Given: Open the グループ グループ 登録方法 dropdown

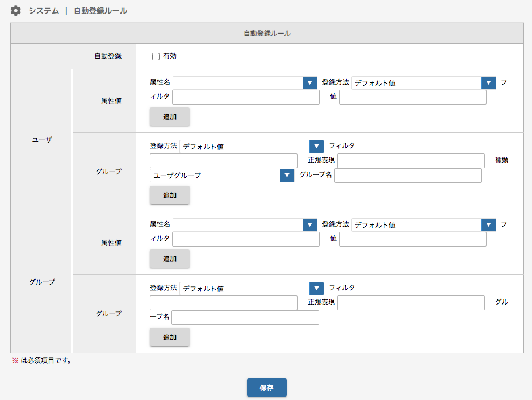Looking at the screenshot, I should pos(252,288).
